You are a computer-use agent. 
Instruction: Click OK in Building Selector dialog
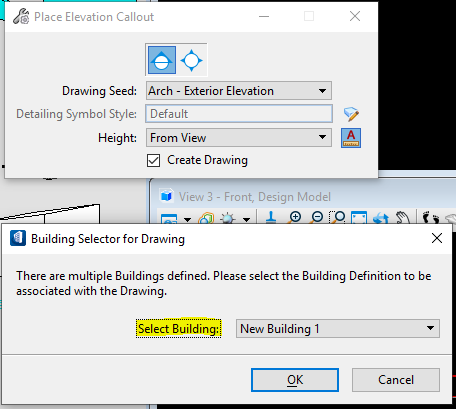click(295, 380)
